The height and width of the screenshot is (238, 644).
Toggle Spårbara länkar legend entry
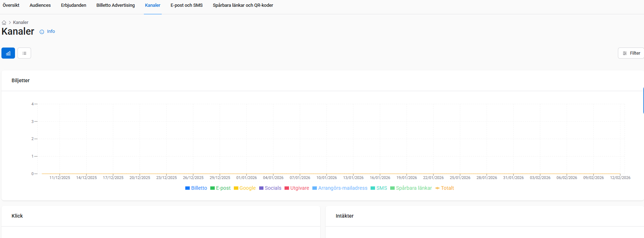(x=411, y=188)
